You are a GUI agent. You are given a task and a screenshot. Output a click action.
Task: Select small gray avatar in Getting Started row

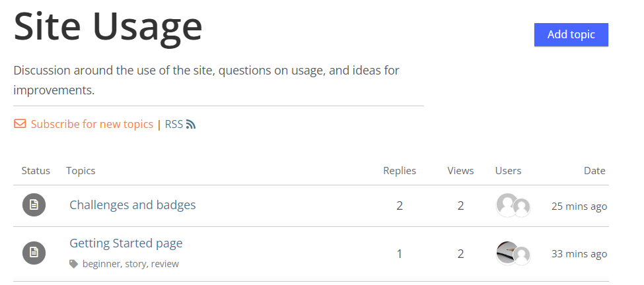(x=522, y=255)
